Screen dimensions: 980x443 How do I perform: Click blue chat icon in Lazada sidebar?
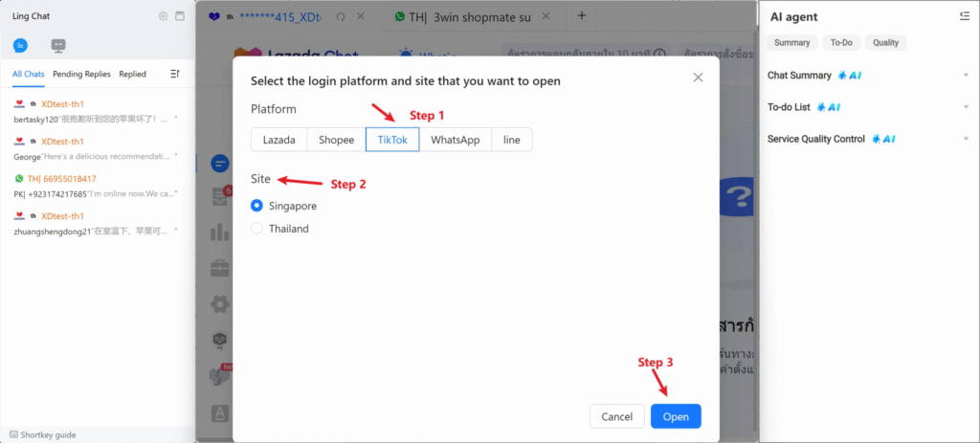pos(220,164)
